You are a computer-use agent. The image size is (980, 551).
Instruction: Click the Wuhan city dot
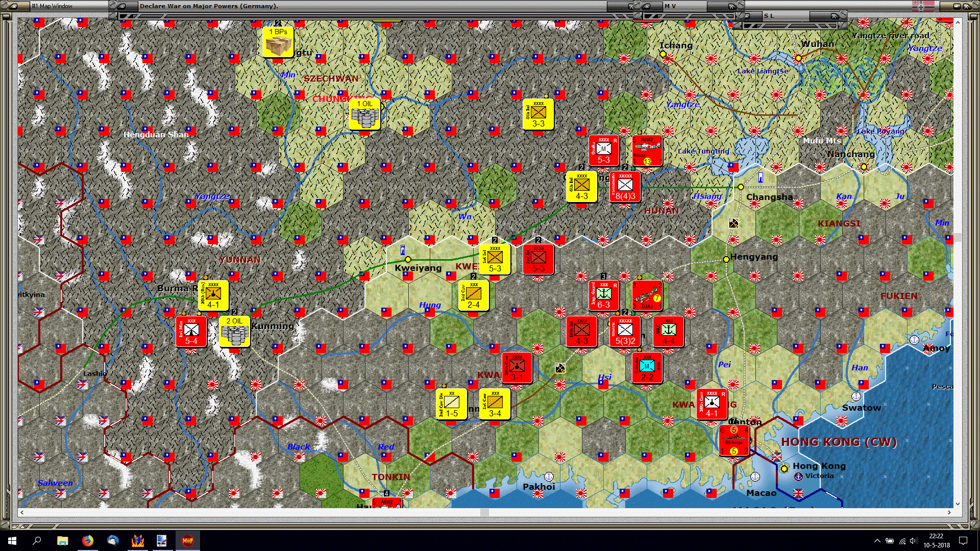click(x=798, y=58)
